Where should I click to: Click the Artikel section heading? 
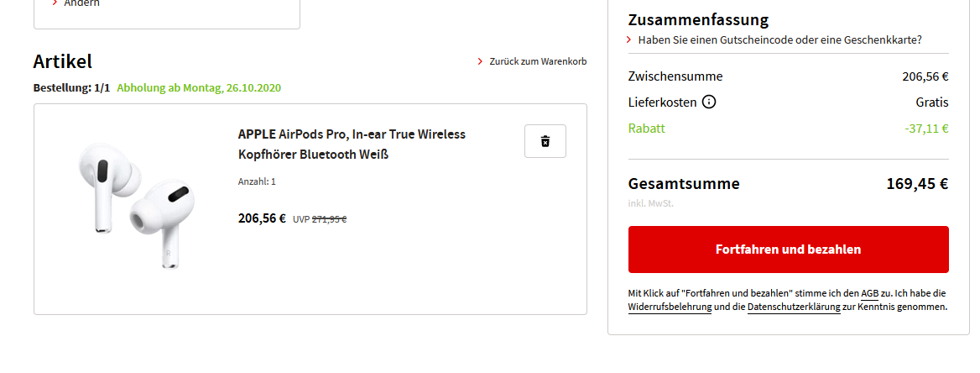pyautogui.click(x=63, y=60)
